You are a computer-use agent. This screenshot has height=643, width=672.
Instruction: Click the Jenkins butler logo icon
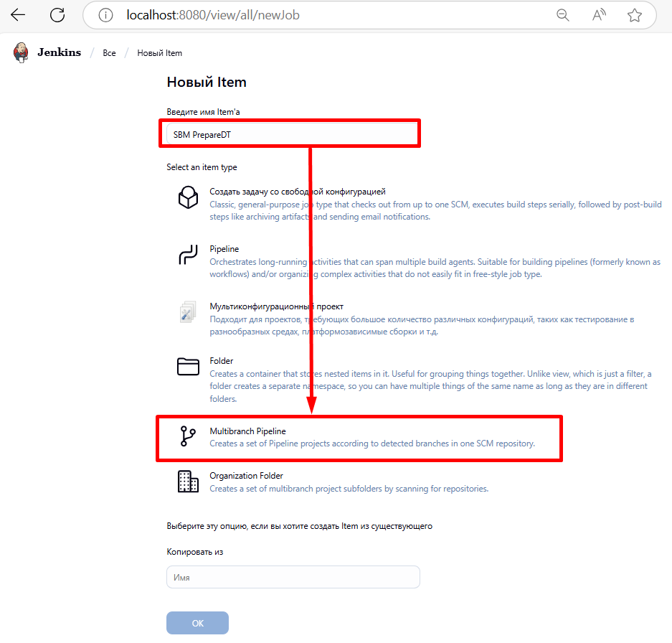coord(22,52)
